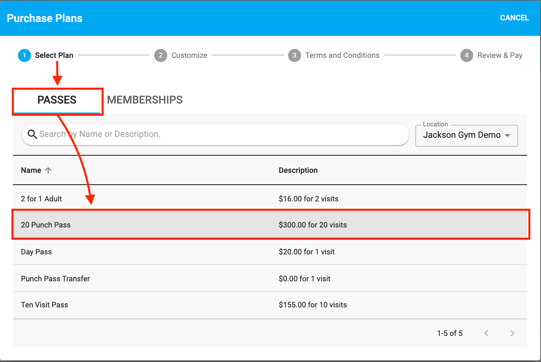Select the Punch Pass Transfer row
Screen dimensions: 541x362
click(270, 278)
